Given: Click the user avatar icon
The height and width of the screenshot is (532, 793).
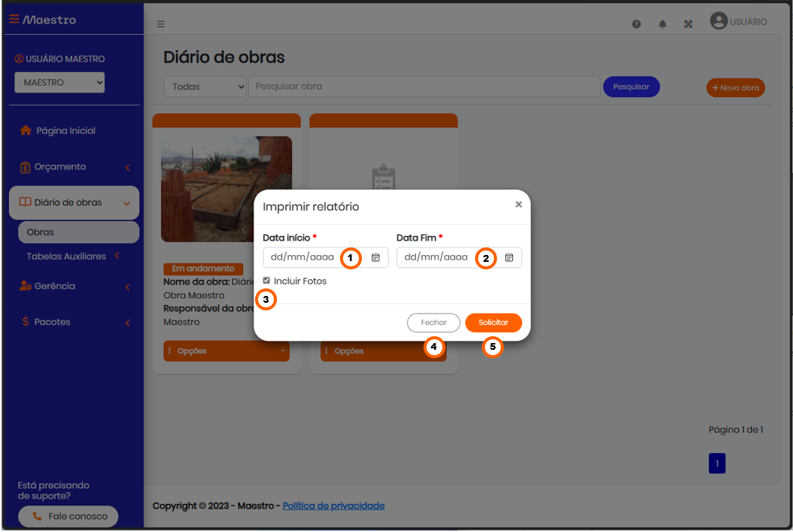Looking at the screenshot, I should (x=719, y=20).
